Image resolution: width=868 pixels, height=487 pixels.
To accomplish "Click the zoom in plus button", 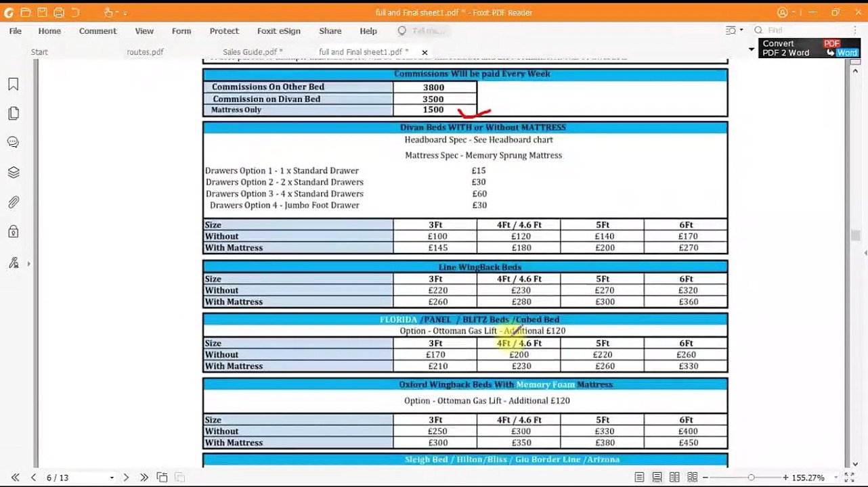I will pos(785,478).
